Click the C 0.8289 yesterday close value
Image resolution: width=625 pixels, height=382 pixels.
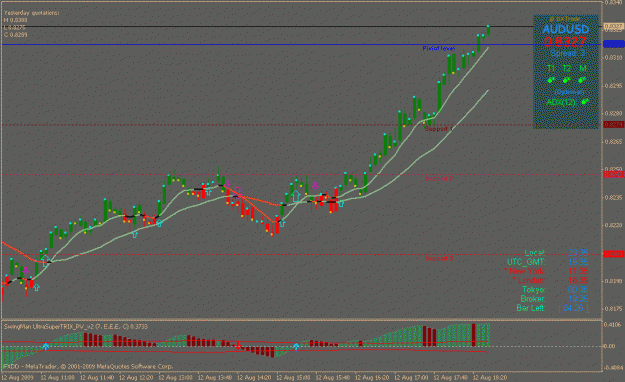click(16, 35)
